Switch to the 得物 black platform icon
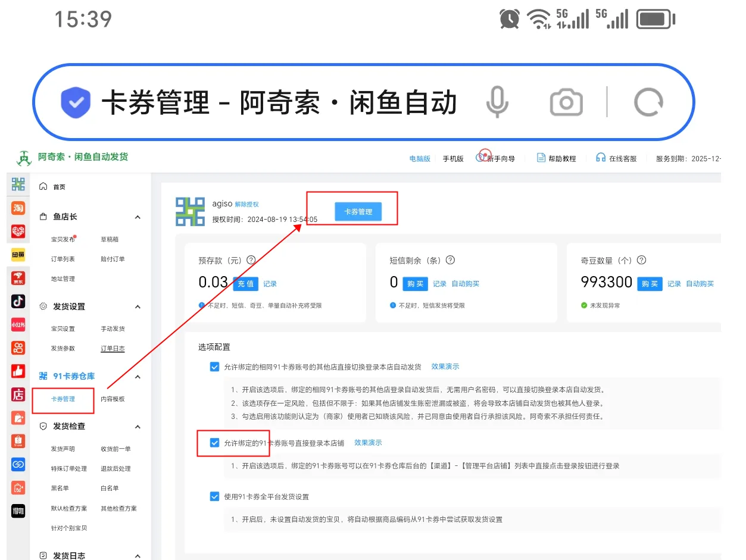746x560 pixels. coord(18,511)
